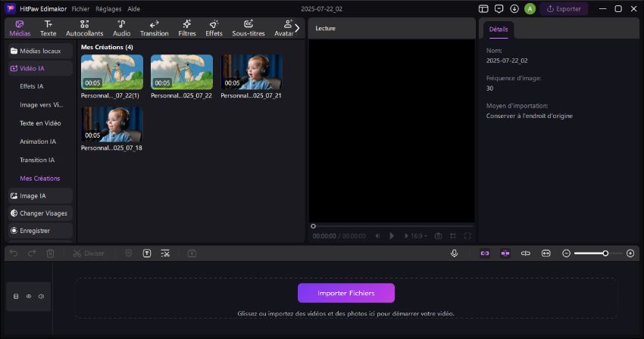
Task: Select thumbnail Personnal...025_07_21
Action: 252,72
